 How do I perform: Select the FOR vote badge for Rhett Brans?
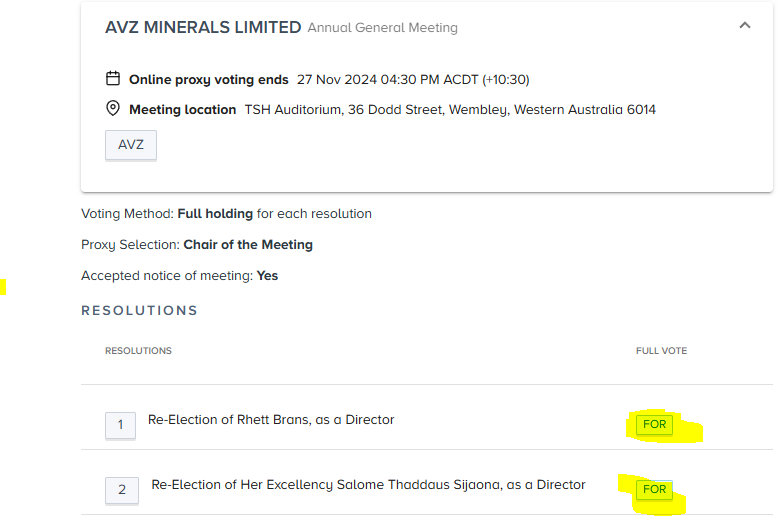(x=654, y=425)
